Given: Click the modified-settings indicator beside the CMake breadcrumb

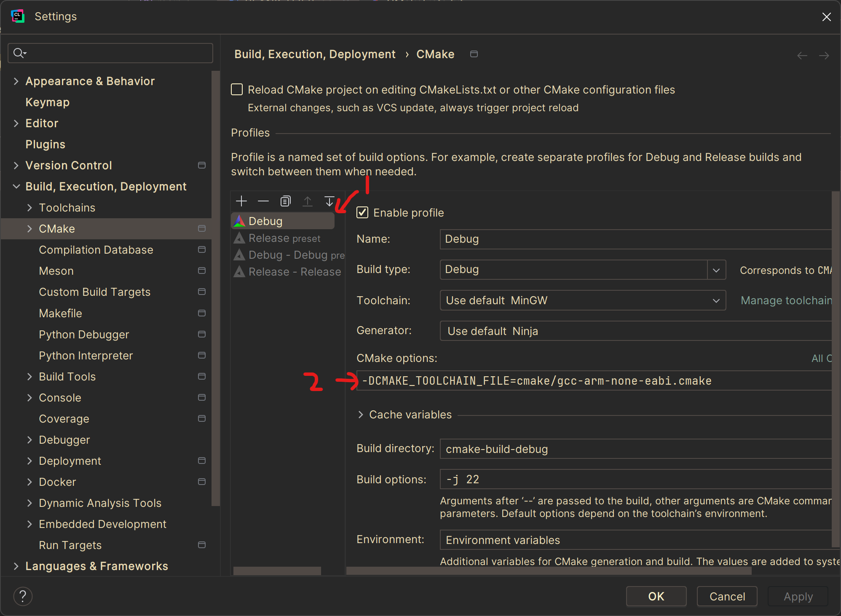Looking at the screenshot, I should (474, 54).
